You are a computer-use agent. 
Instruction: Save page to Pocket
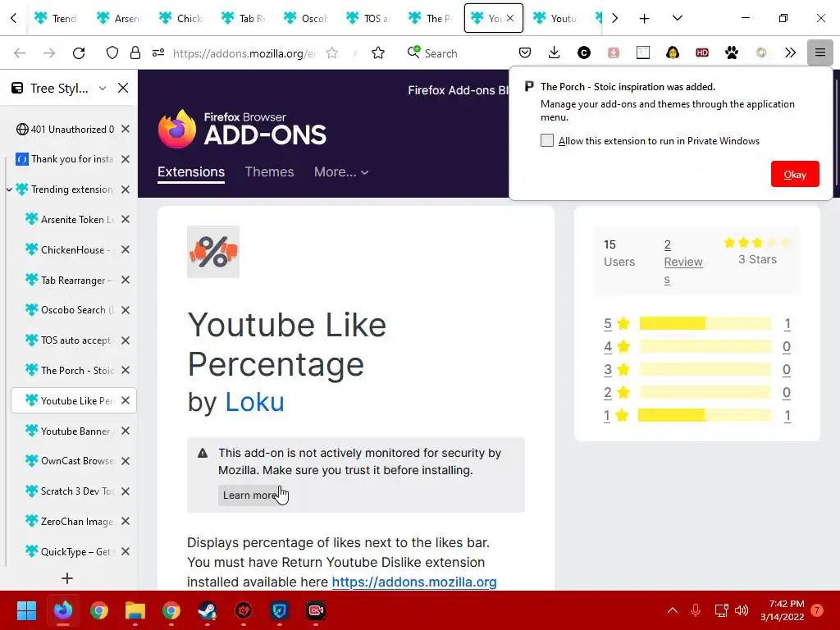(525, 52)
